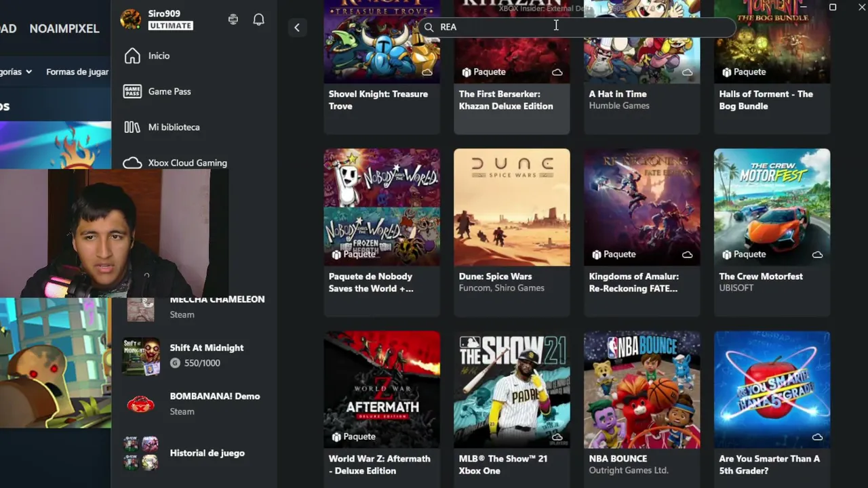
Task: Open Are You Smarter Than 5th Grader cover
Action: coord(772,390)
